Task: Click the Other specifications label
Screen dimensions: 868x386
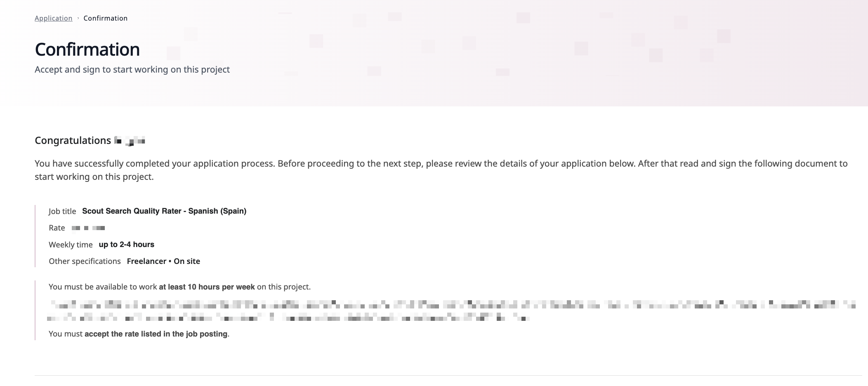Action: 85,261
